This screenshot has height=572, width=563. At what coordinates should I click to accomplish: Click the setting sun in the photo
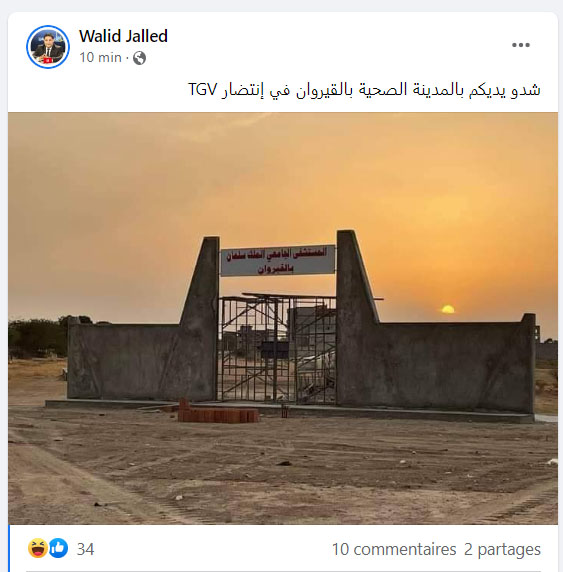[448, 309]
